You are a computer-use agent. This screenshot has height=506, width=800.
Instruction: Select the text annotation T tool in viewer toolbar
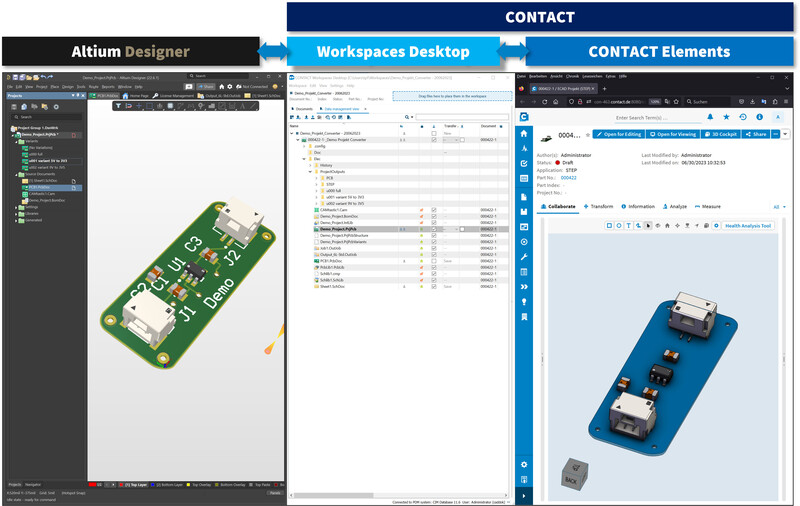click(x=628, y=225)
